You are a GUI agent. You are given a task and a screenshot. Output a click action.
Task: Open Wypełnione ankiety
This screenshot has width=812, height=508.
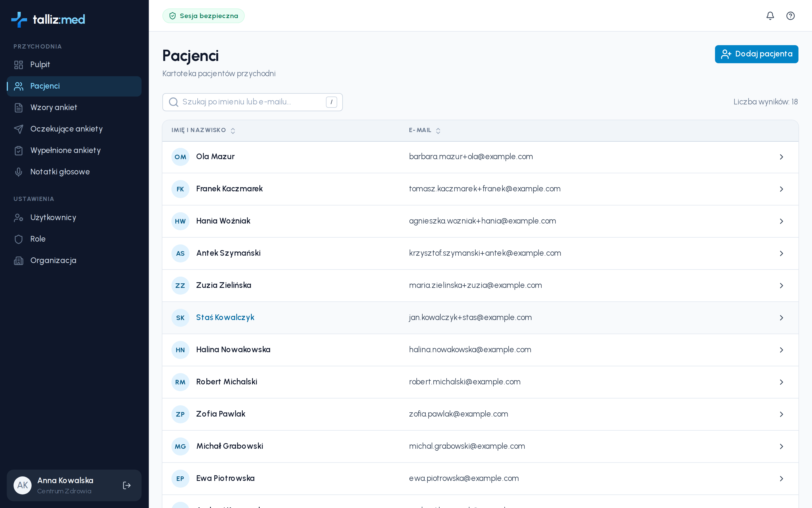74,150
